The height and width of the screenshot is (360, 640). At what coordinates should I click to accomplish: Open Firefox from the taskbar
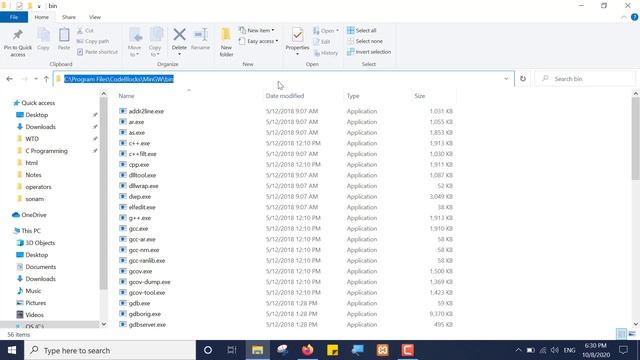[x=307, y=350]
